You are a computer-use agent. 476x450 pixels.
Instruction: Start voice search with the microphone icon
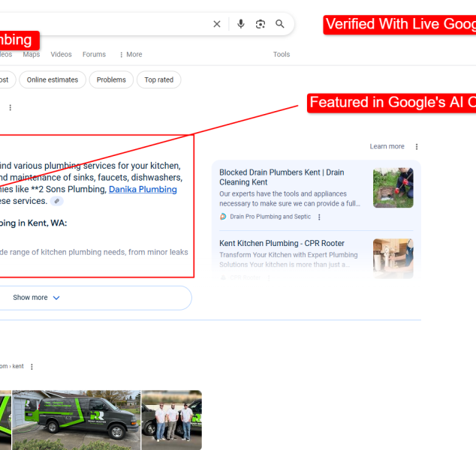click(241, 24)
